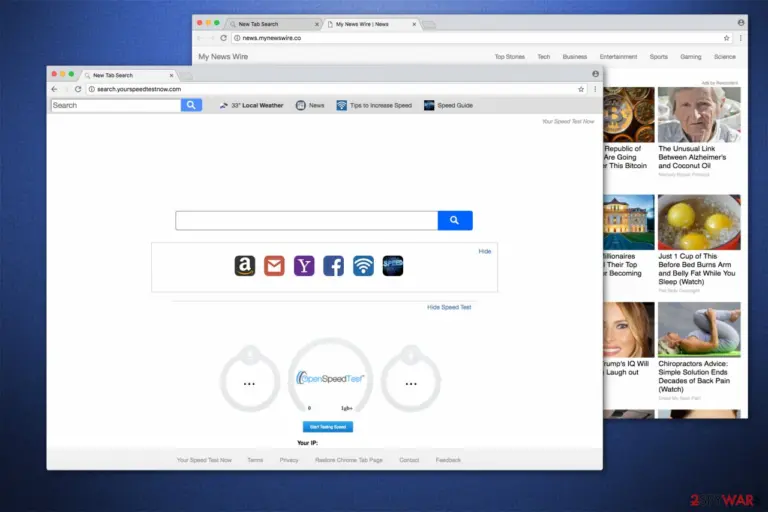Image resolution: width=768 pixels, height=512 pixels.
Task: Toggle the Hide Speed Test link
Action: coord(449,307)
